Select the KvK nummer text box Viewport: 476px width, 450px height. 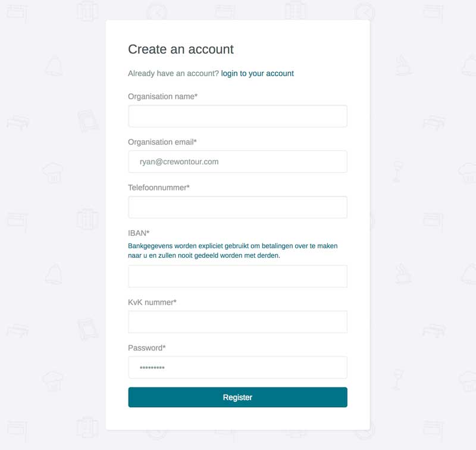(237, 322)
